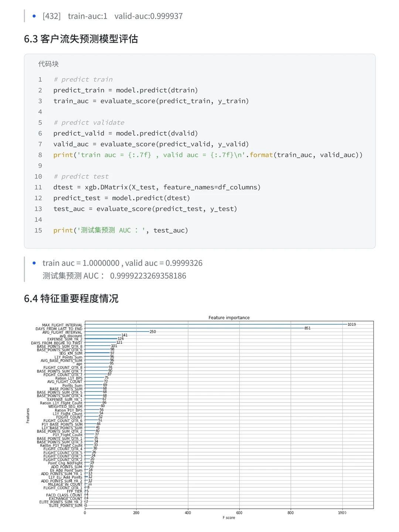Click the comment '# predict train'
Screen dimensions: 399x532
[x=83, y=79]
